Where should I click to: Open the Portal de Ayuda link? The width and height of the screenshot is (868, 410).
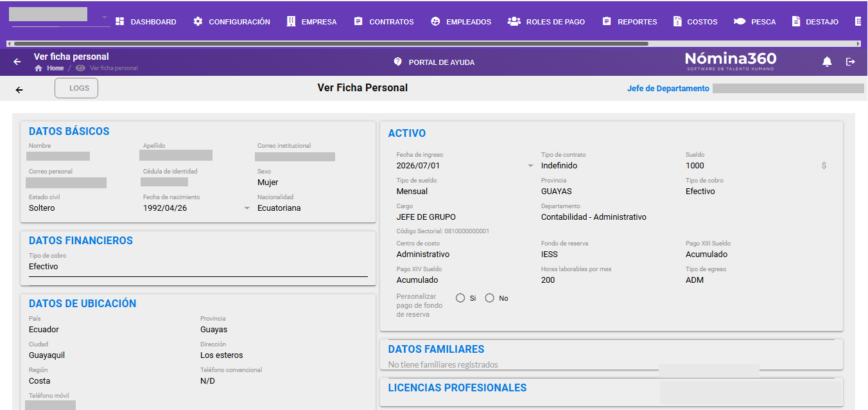(434, 62)
